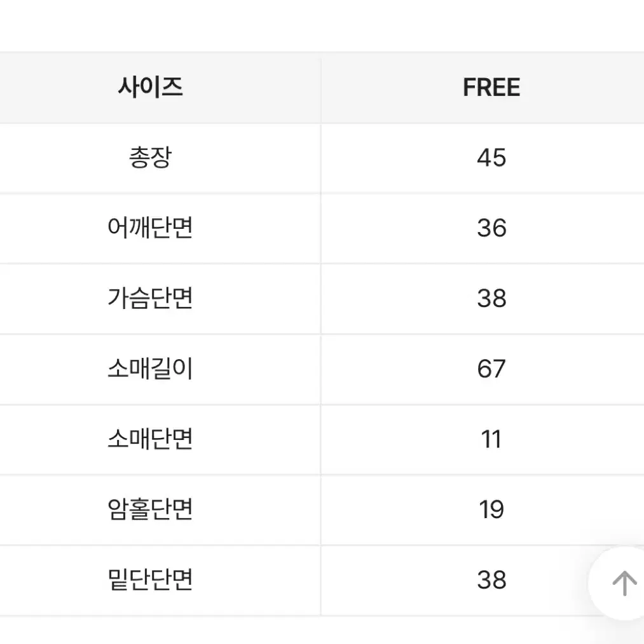Click the 소매단면 value 11
Screen dimensions: 644x644
491,439
